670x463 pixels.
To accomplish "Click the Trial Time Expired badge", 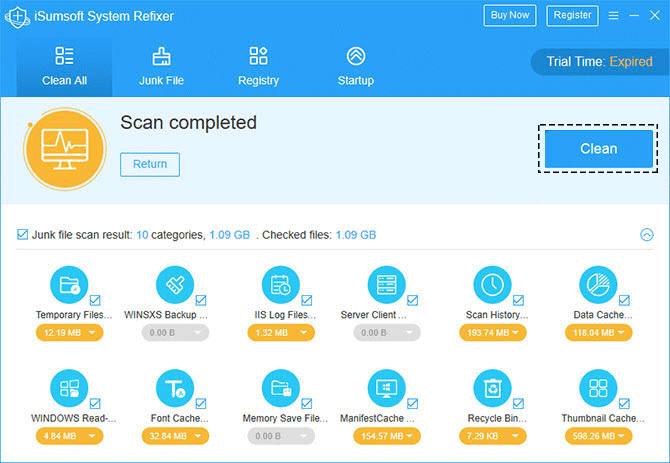I will point(599,62).
